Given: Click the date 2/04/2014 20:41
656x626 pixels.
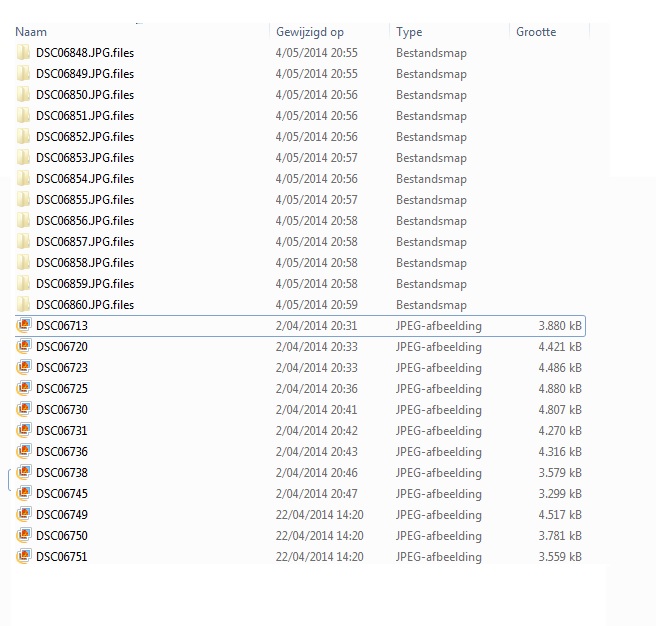Looking at the screenshot, I should [x=316, y=410].
